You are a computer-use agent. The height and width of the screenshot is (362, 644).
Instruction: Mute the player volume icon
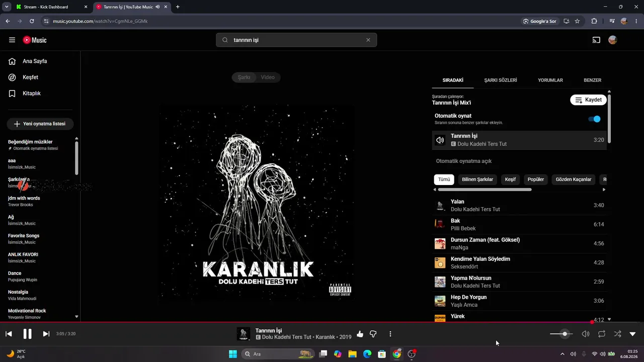point(585,334)
